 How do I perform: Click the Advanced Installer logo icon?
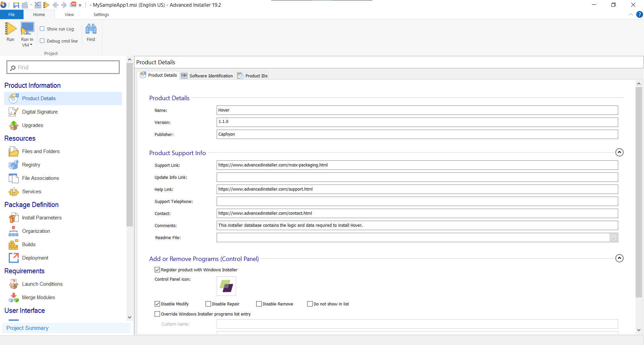pos(3,5)
